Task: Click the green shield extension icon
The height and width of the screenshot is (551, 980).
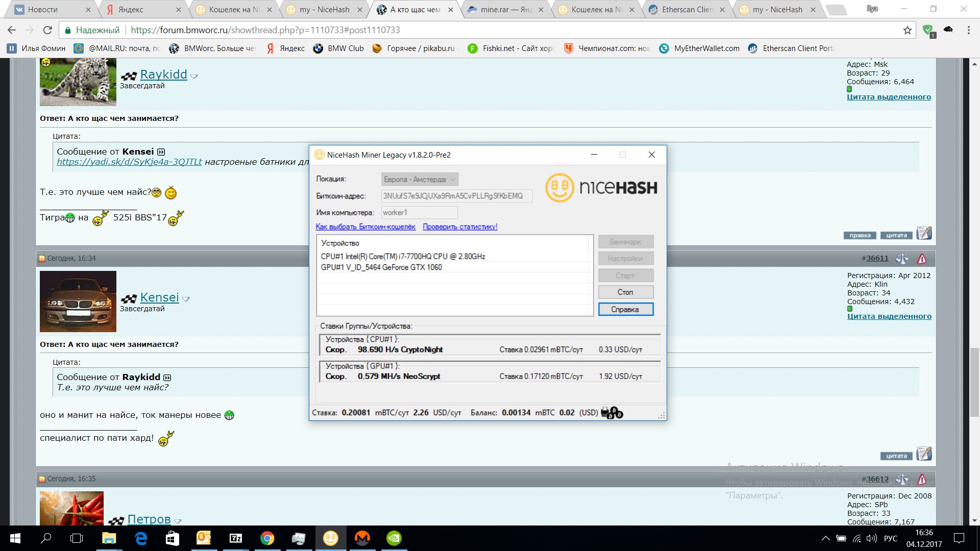Action: (x=928, y=31)
